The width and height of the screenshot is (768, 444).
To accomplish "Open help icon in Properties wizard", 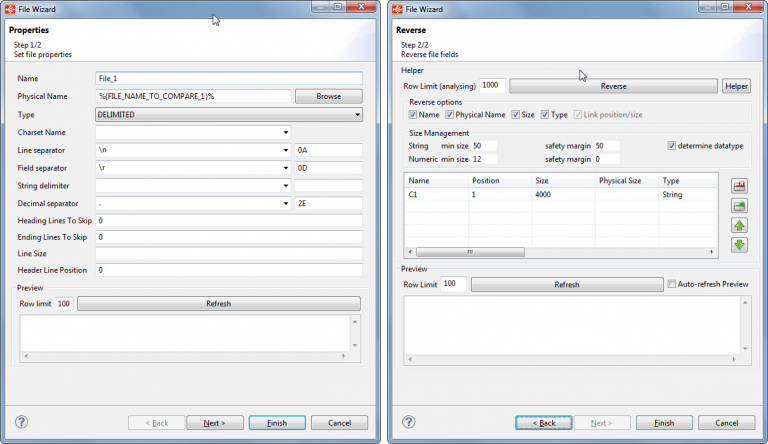I will click(21, 422).
